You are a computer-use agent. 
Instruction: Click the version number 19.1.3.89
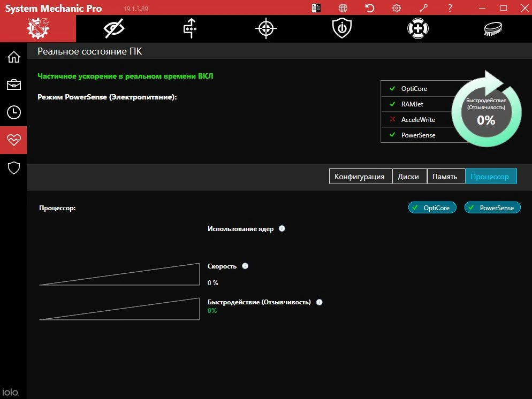tap(136, 9)
